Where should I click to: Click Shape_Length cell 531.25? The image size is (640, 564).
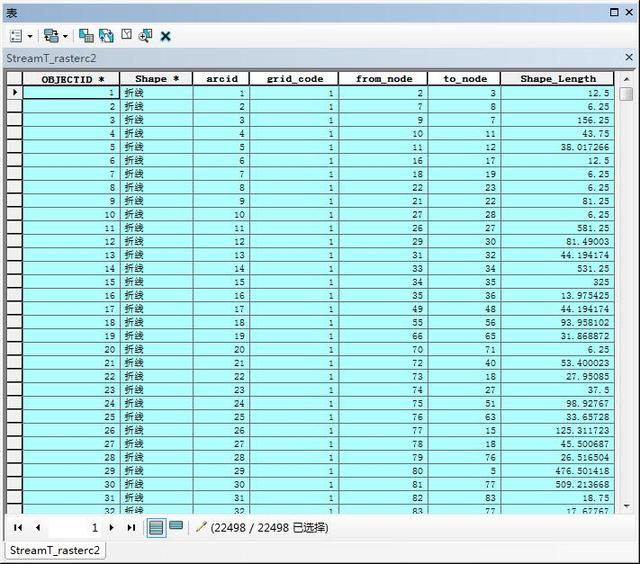point(558,268)
